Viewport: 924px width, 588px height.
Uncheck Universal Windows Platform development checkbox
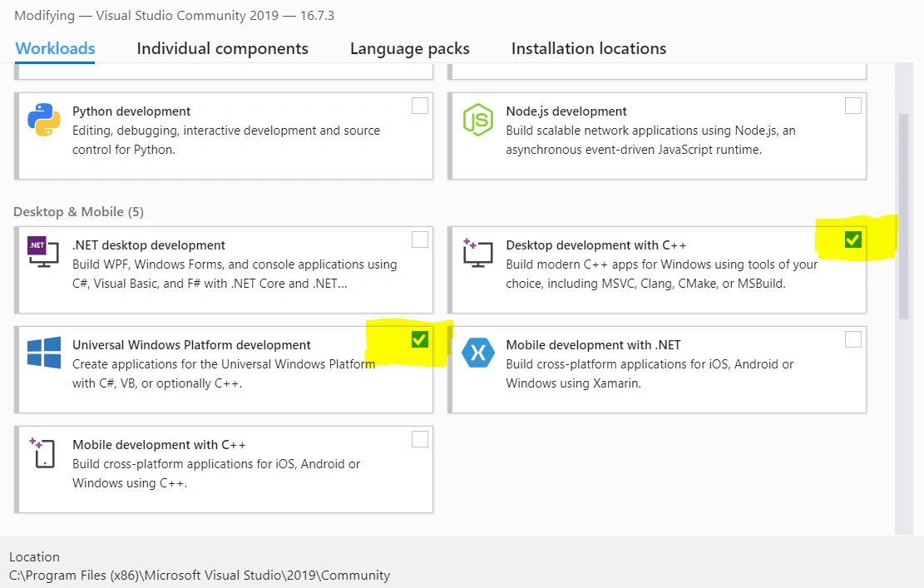pyautogui.click(x=419, y=339)
